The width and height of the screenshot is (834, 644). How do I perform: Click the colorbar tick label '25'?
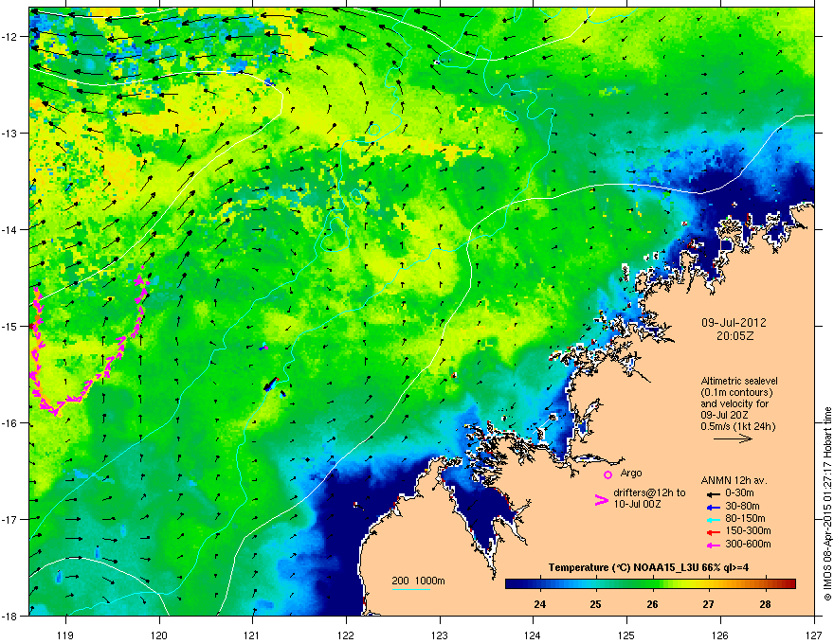click(x=596, y=604)
